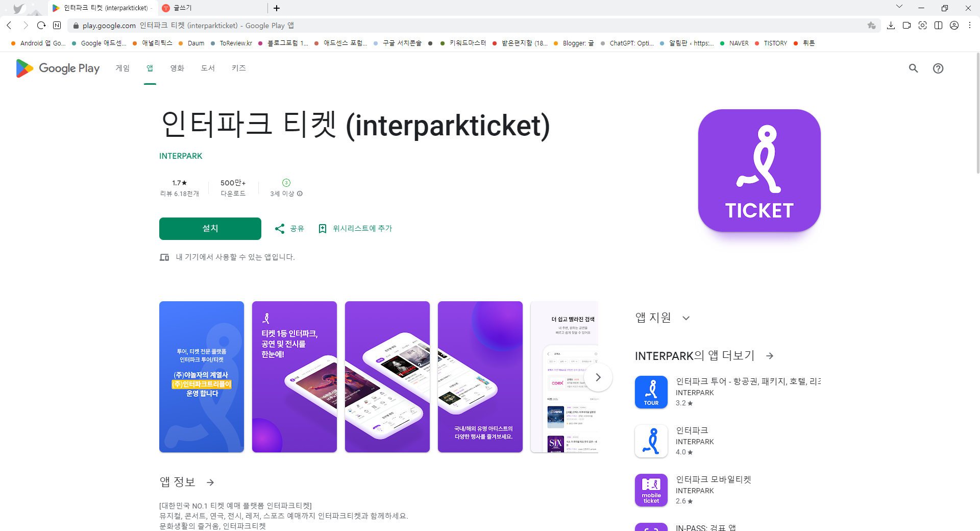Open the tab search chevron

coord(899,8)
